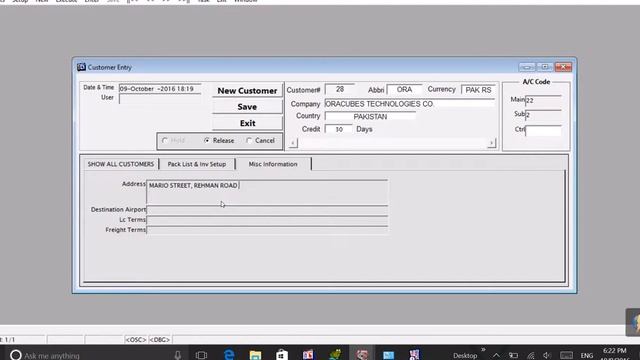The image size is (640, 360).
Task: Select the Release radio option
Action: 219,140
